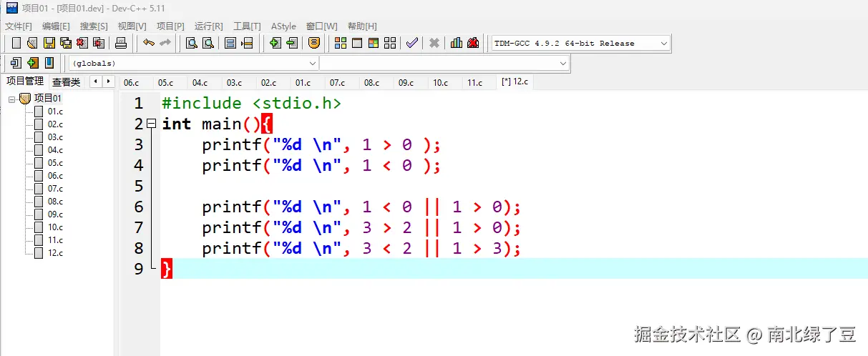The height and width of the screenshot is (356, 868).
Task: Open the 文件[F] menu
Action: point(19,26)
